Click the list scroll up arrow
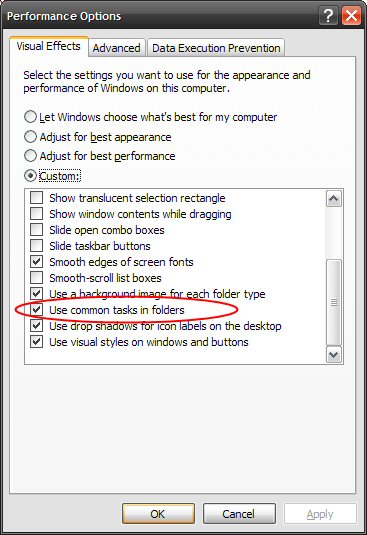This screenshot has width=367, height=535. tap(334, 199)
